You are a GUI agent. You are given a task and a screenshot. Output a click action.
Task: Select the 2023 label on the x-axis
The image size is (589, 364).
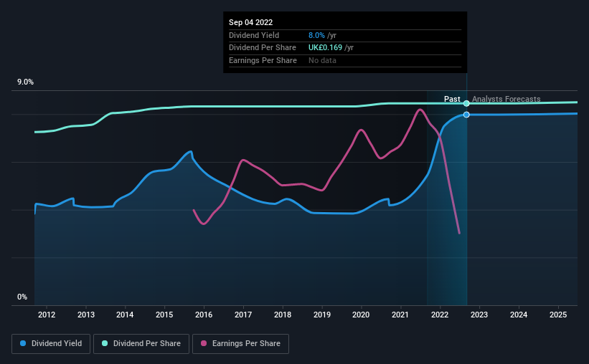click(x=479, y=315)
